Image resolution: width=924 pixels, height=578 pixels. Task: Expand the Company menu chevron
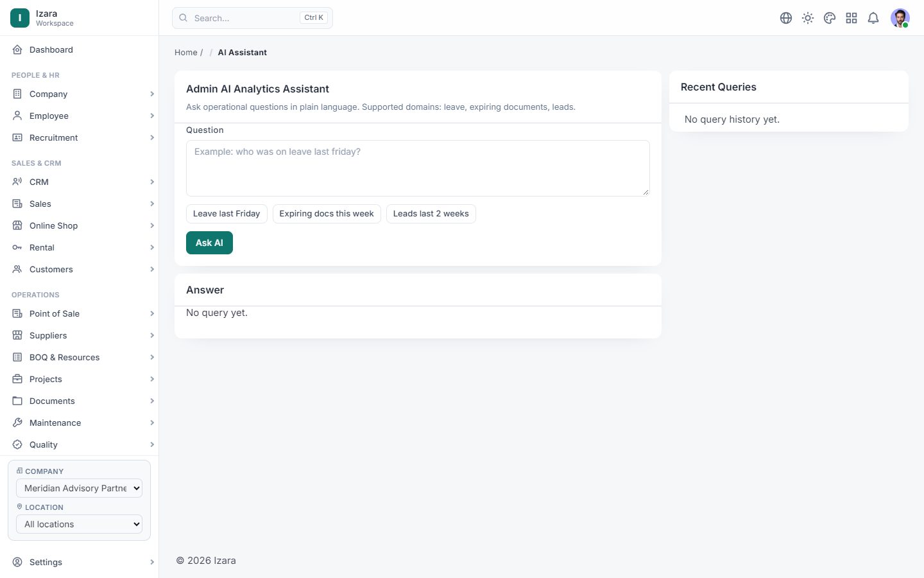[x=152, y=94]
